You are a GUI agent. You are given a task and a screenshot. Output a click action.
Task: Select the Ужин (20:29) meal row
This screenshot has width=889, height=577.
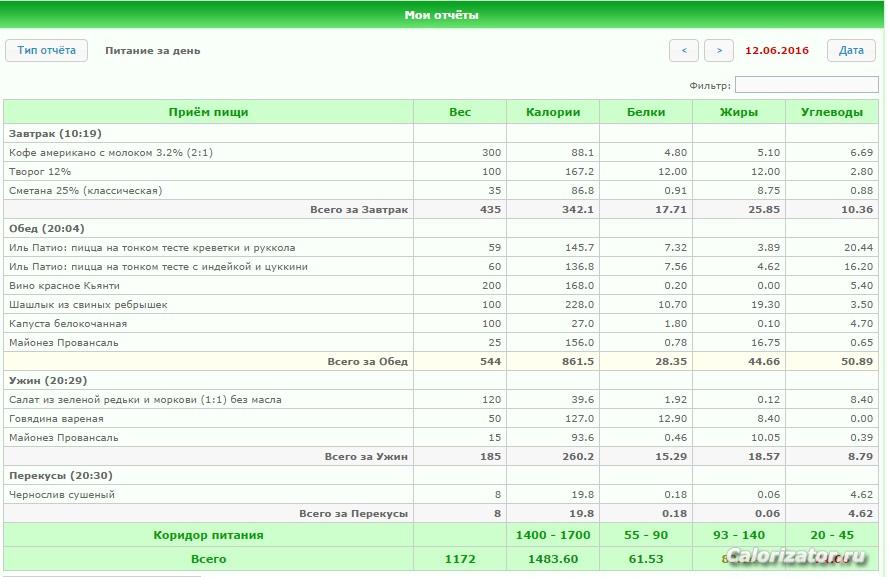click(441, 380)
